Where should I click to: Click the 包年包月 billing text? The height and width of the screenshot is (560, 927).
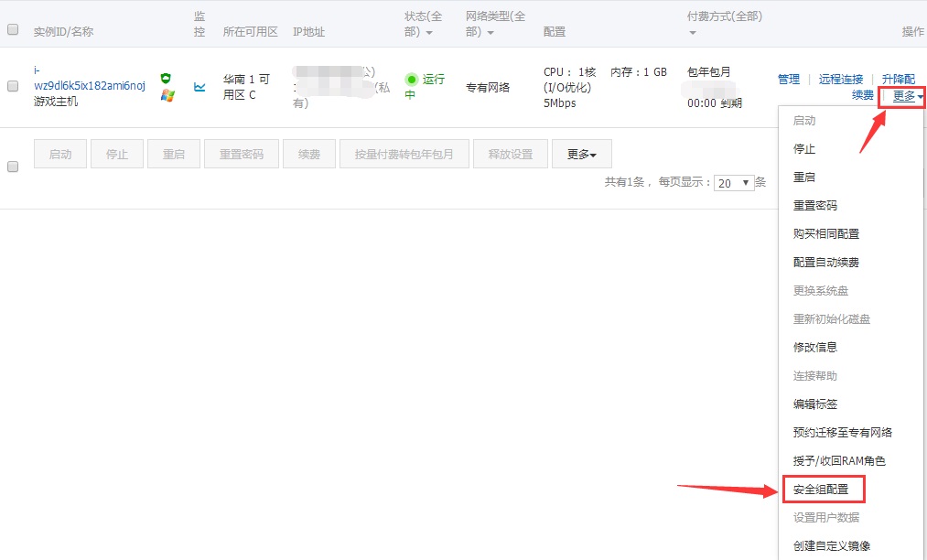click(709, 72)
